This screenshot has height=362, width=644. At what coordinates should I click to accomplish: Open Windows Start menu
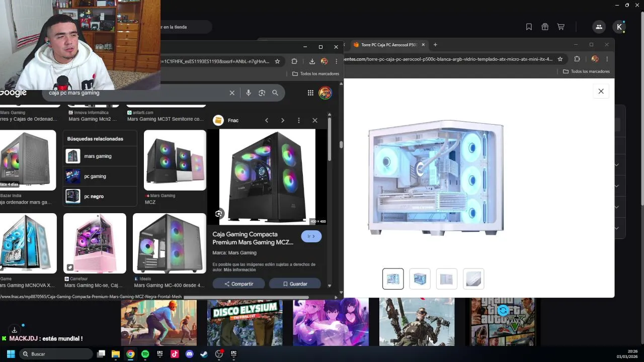11,354
